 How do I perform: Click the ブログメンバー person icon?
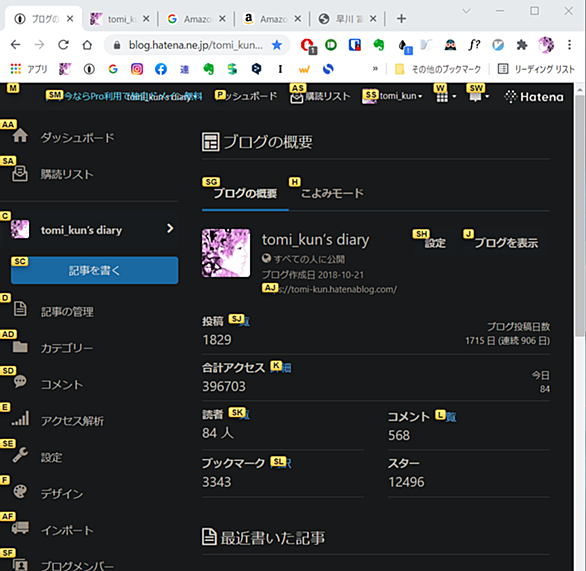click(x=20, y=564)
